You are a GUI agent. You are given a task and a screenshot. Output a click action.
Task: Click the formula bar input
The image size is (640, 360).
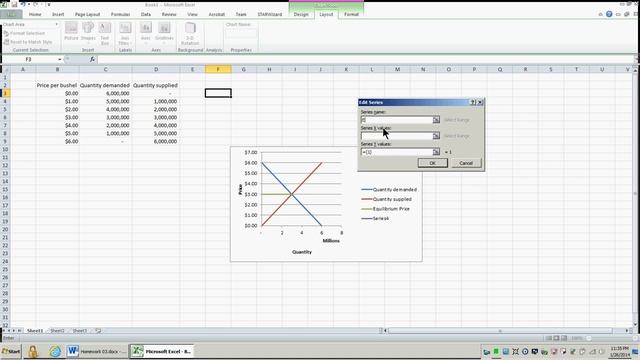(x=365, y=60)
